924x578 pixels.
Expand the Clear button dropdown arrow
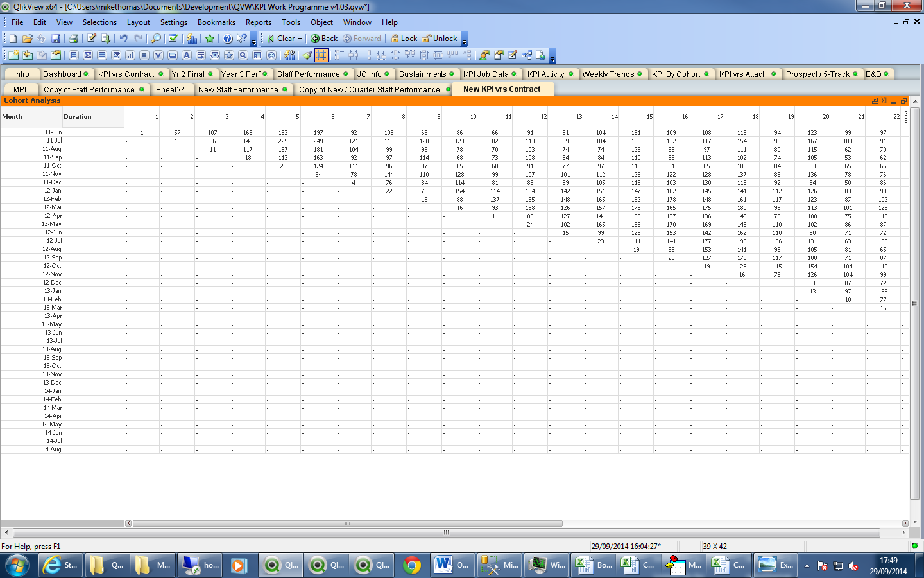tap(300, 39)
